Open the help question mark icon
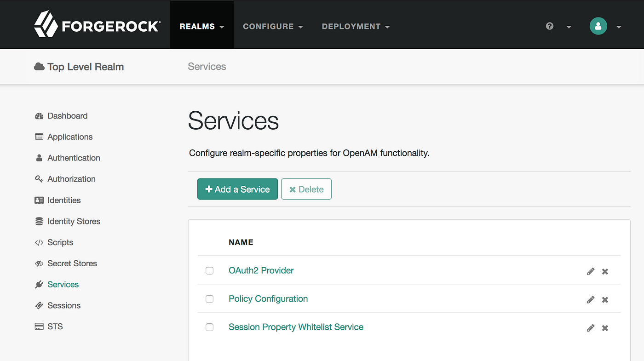 [550, 26]
